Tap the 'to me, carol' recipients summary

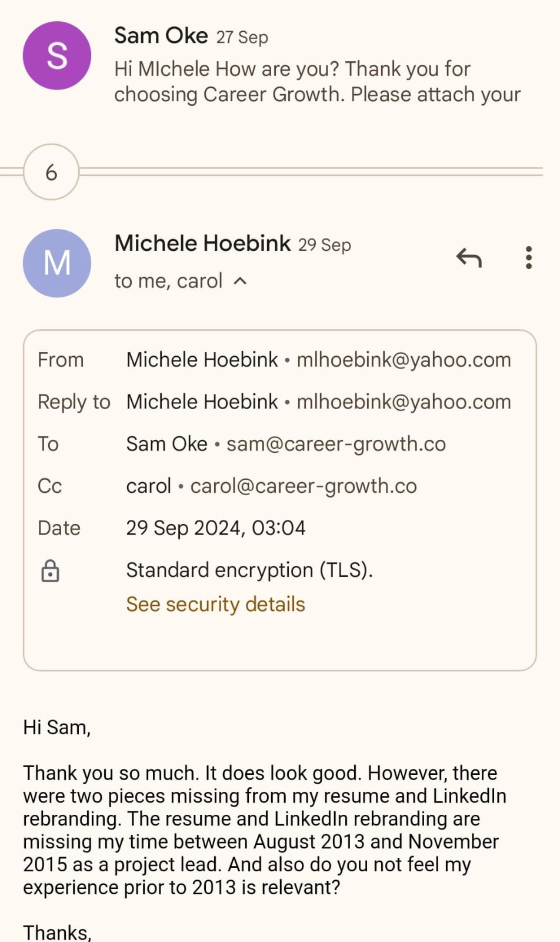pos(168,281)
